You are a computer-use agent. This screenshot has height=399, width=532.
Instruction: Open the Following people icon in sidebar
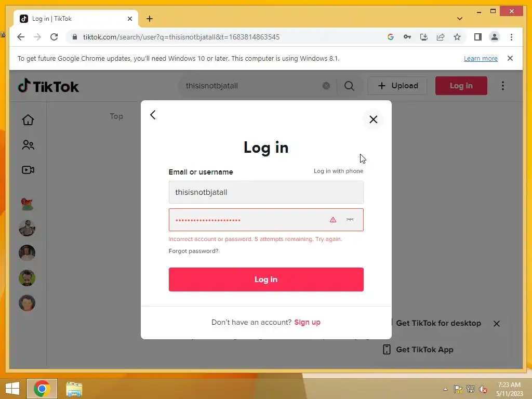[x=28, y=145]
